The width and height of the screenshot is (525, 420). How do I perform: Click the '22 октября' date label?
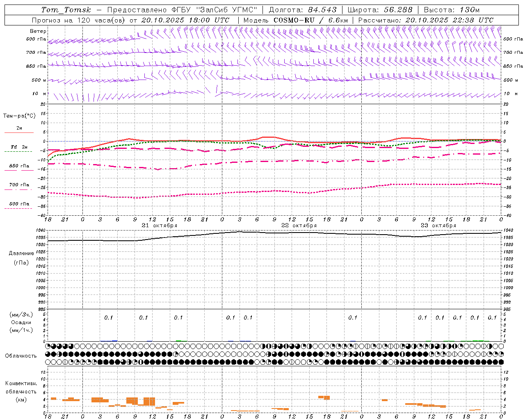click(299, 226)
